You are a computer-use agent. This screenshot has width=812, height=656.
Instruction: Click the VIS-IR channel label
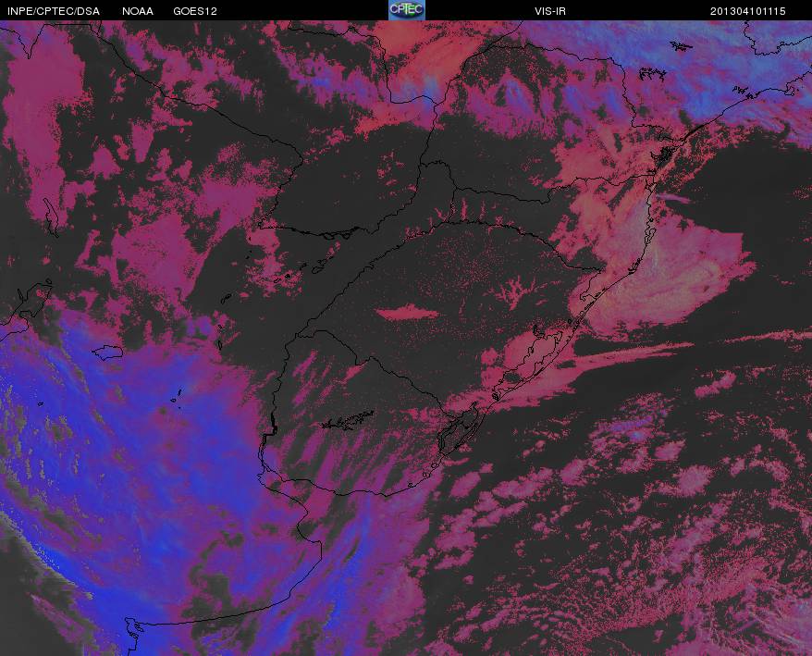(550, 11)
